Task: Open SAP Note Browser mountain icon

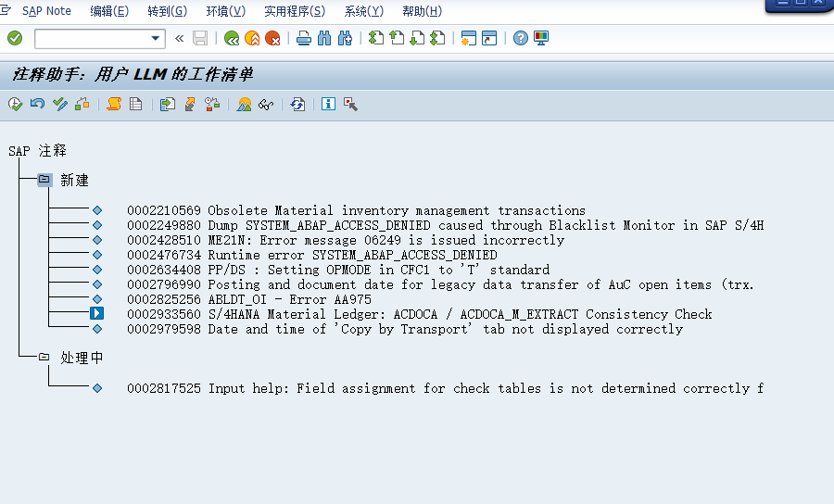Action: pyautogui.click(x=244, y=104)
